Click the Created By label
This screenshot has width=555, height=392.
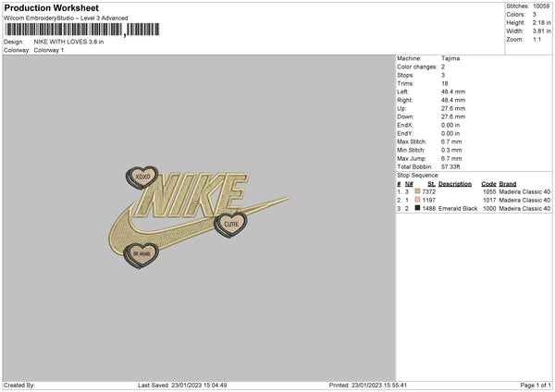[x=19, y=386]
